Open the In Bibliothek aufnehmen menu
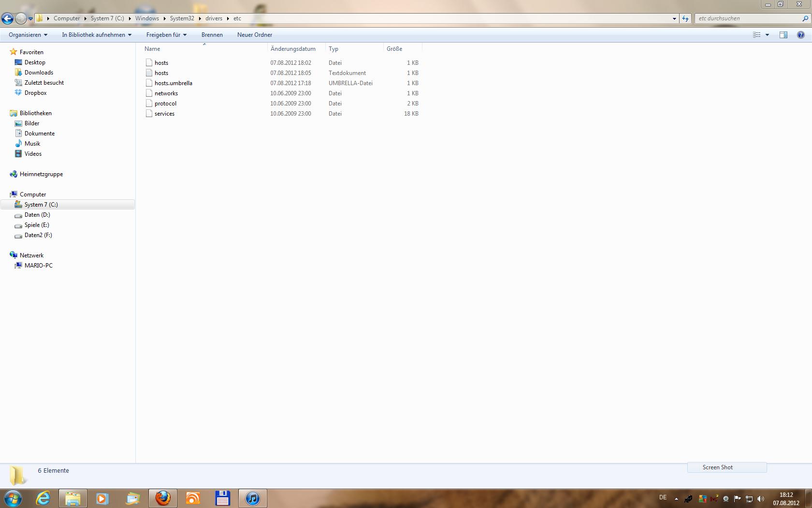The width and height of the screenshot is (812, 508). point(97,35)
